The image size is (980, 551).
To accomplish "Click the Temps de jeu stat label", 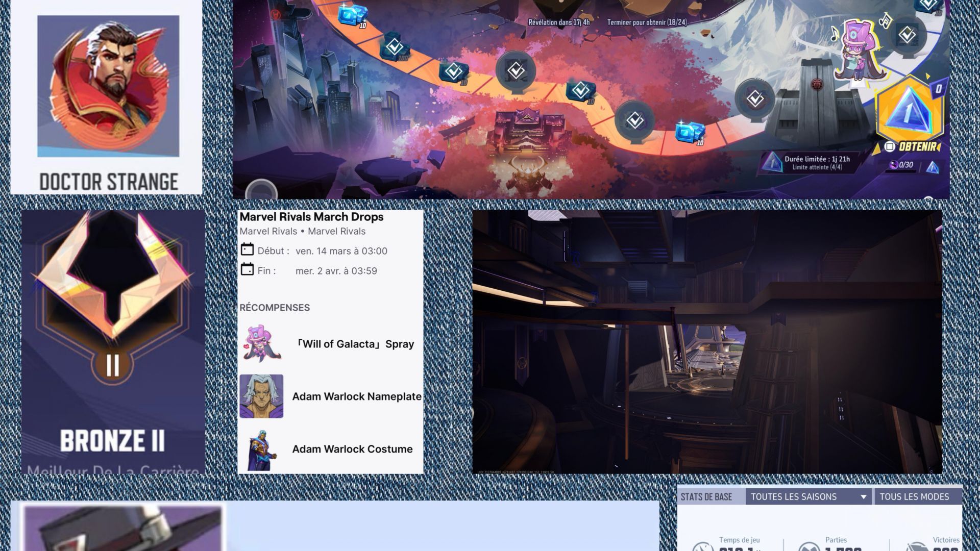I will pyautogui.click(x=740, y=540).
